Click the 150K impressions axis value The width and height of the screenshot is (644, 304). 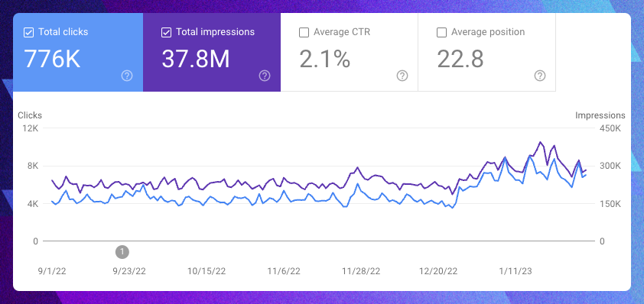click(610, 204)
